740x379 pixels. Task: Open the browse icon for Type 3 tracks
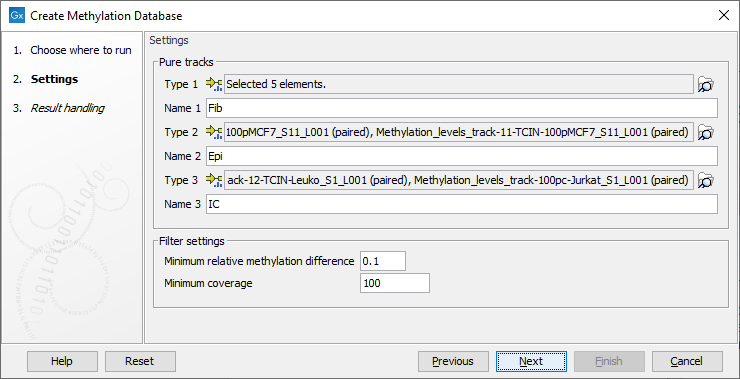[706, 180]
